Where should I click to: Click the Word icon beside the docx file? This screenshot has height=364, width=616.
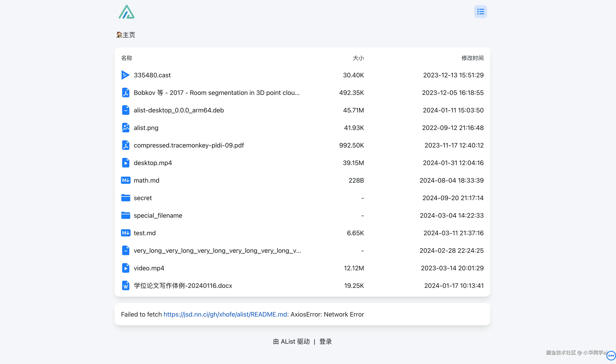pos(126,285)
